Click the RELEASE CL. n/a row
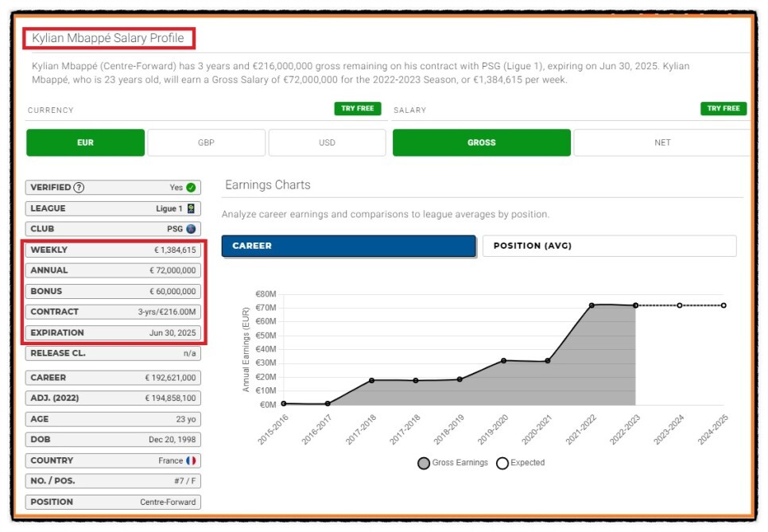The width and height of the screenshot is (768, 532). [x=113, y=353]
